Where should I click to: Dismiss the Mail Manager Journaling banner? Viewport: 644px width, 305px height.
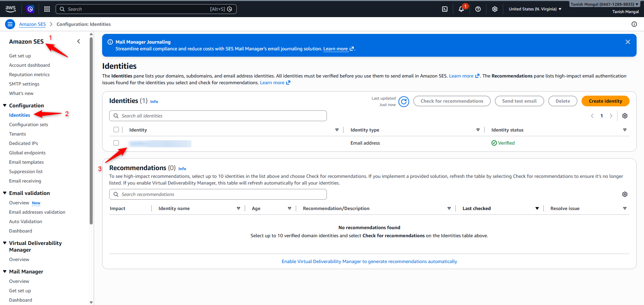point(628,42)
